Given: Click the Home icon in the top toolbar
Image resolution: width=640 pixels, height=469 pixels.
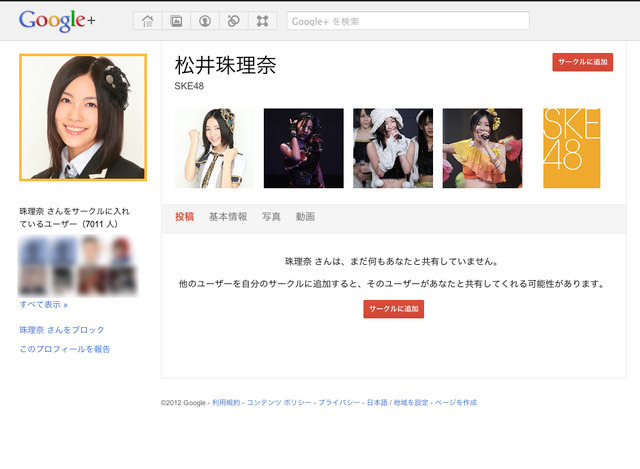Looking at the screenshot, I should coord(148,20).
